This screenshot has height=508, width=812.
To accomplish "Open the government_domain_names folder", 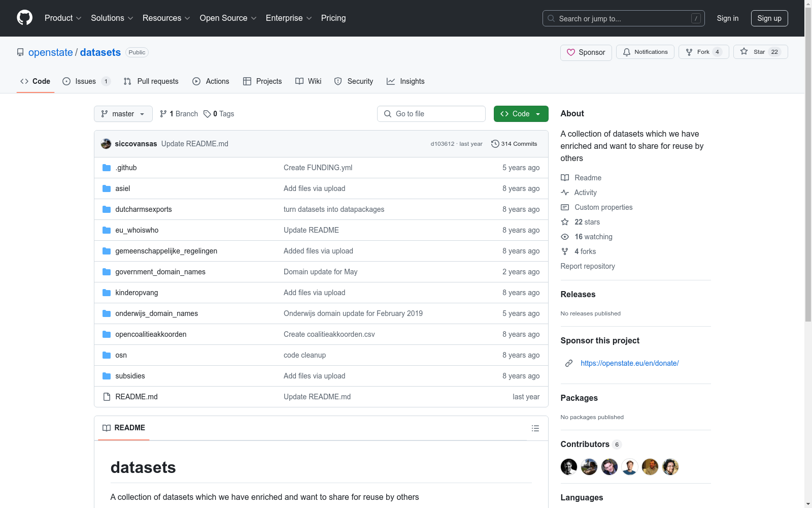I will (160, 272).
